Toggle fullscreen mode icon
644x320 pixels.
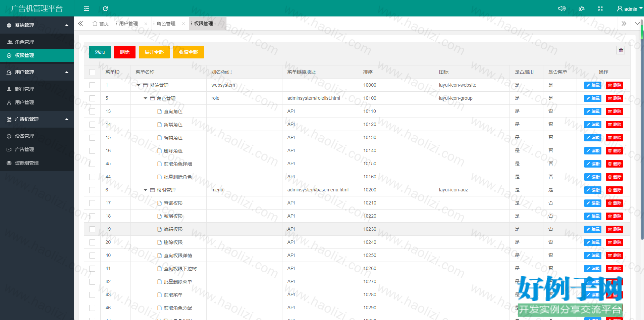pos(600,9)
